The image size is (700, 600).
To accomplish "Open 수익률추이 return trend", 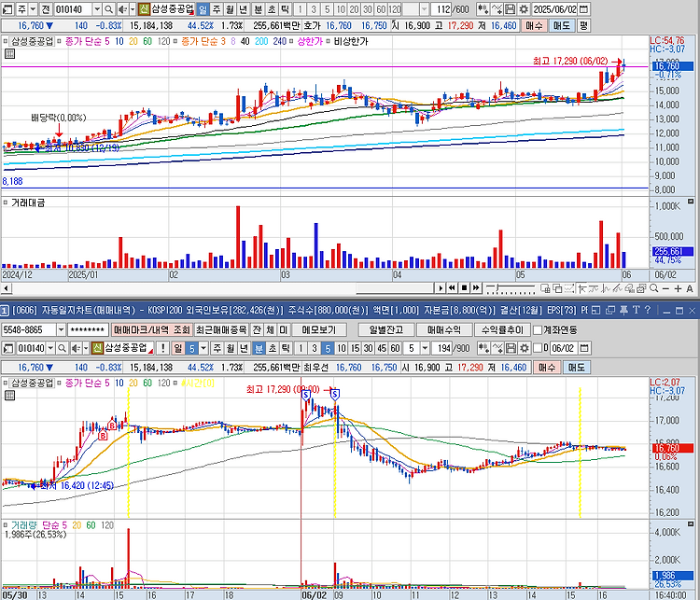I will pos(502,330).
